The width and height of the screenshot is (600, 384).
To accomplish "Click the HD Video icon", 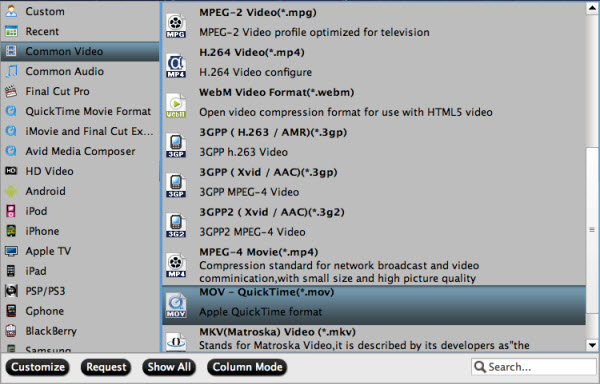I will click(x=11, y=171).
